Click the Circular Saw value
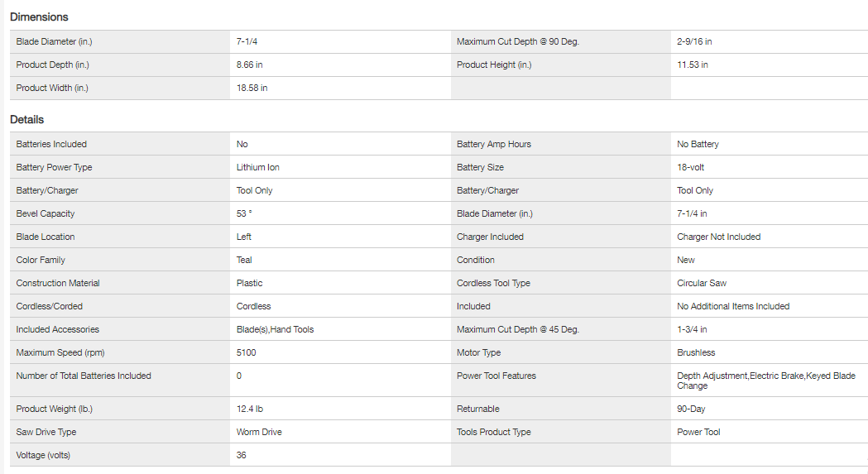This screenshot has width=868, height=474. click(x=702, y=283)
